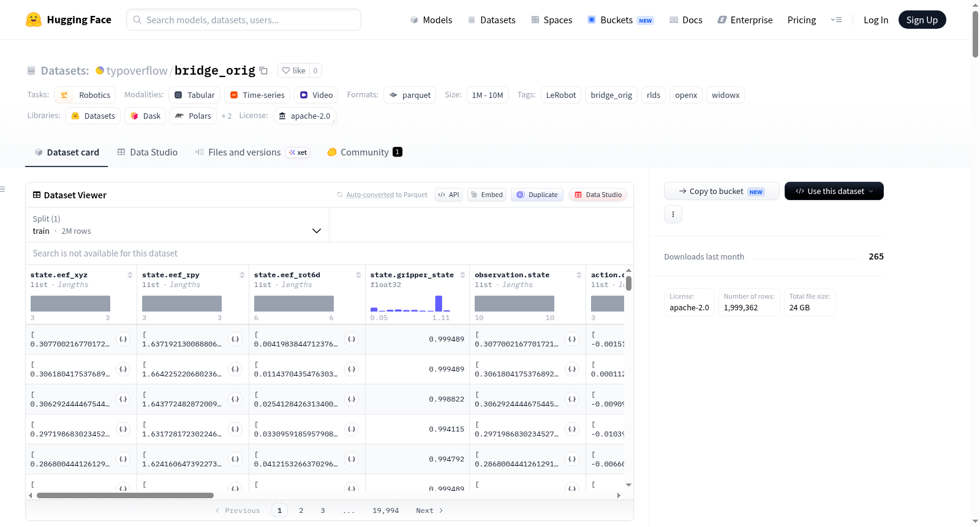Expand JSON for state.eef_rot6d value 0.0114370435476303
The height and width of the screenshot is (527, 980).
tap(352, 369)
